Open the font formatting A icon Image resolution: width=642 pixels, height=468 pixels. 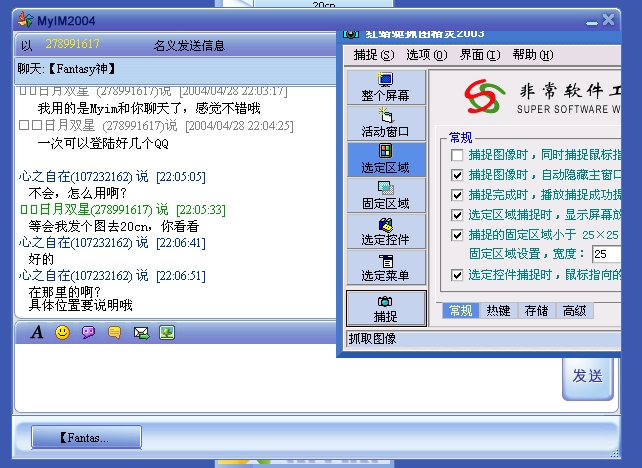tap(37, 332)
